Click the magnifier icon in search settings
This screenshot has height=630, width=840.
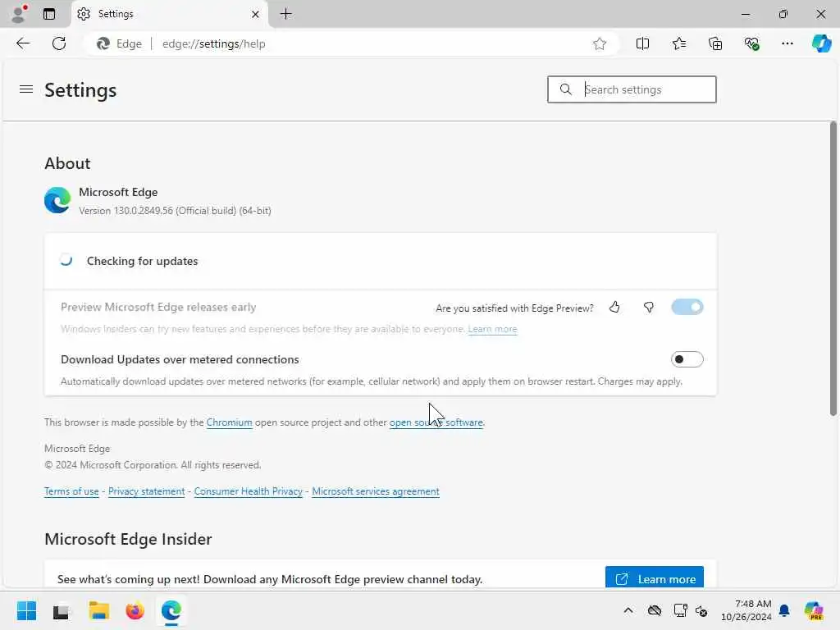566,89
